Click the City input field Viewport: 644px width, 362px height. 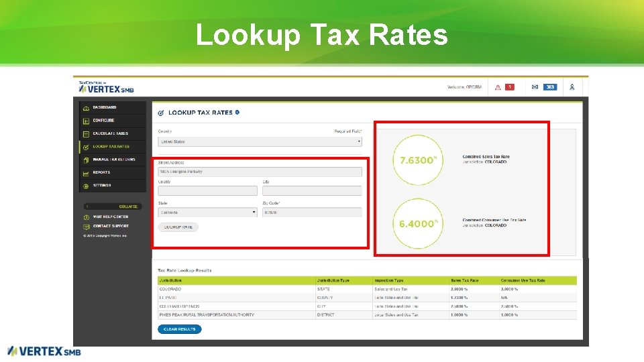point(312,191)
